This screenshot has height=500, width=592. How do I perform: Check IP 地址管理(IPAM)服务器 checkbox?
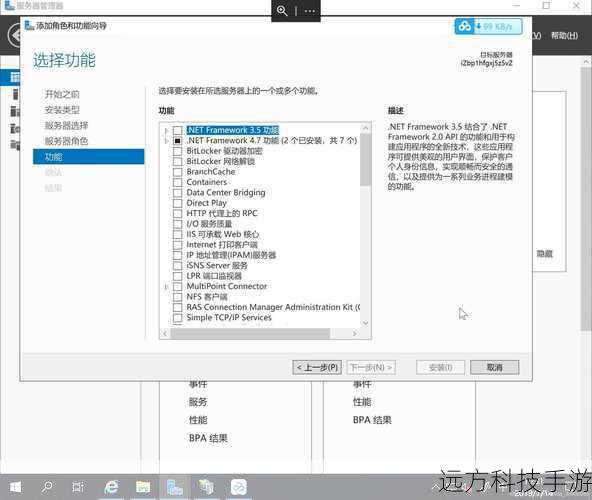point(177,255)
